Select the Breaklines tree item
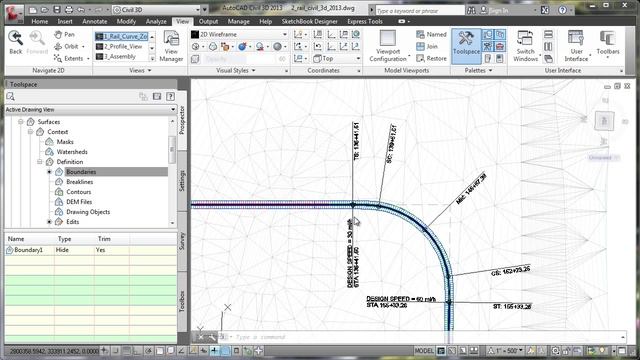Screen dimensions: 640x360 point(80,182)
